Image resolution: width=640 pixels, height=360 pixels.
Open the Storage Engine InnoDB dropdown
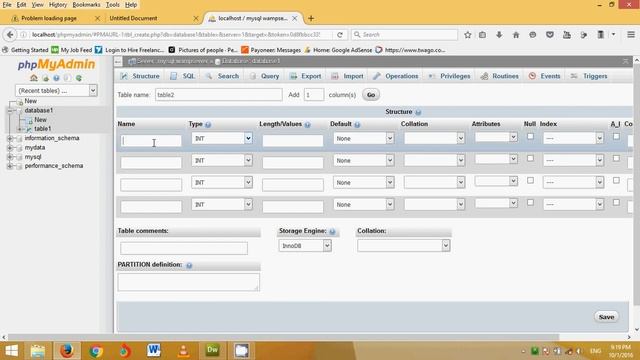pyautogui.click(x=305, y=246)
